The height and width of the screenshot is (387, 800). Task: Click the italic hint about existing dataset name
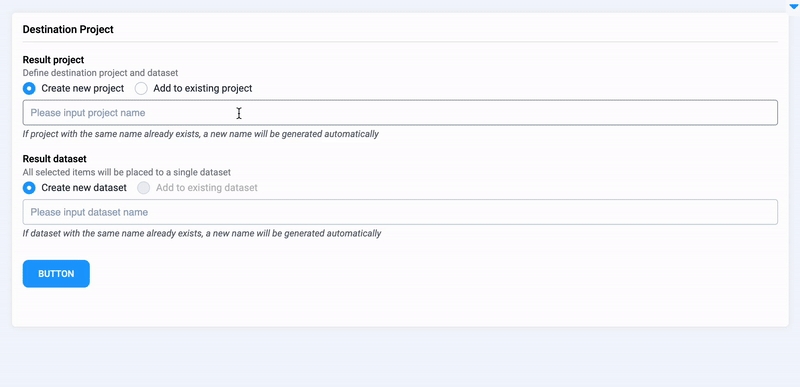pyautogui.click(x=202, y=234)
